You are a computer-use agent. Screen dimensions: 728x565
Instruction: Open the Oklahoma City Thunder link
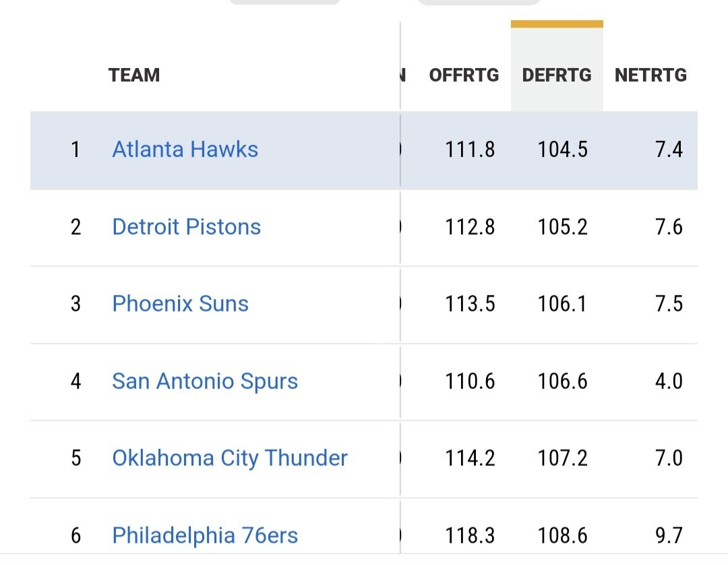click(x=230, y=458)
